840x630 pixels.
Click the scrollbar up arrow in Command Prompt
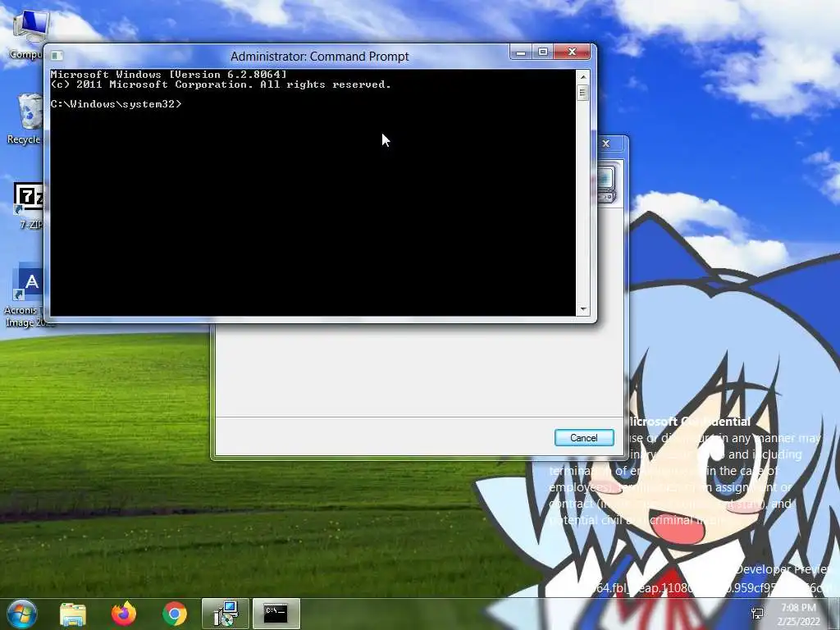pyautogui.click(x=583, y=76)
